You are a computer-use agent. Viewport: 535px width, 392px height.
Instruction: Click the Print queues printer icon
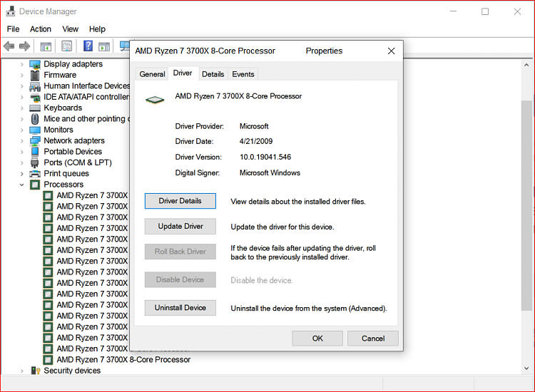pyautogui.click(x=35, y=173)
